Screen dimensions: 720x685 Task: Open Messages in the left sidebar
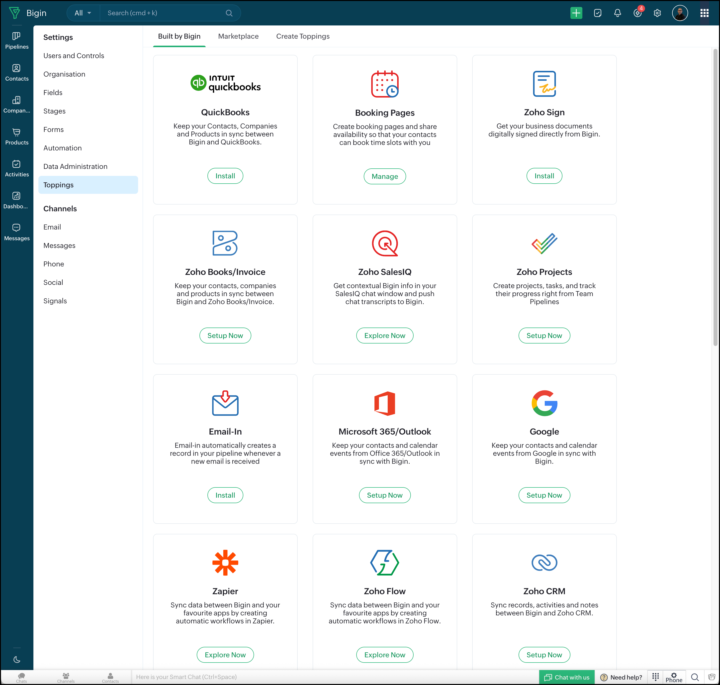17,232
